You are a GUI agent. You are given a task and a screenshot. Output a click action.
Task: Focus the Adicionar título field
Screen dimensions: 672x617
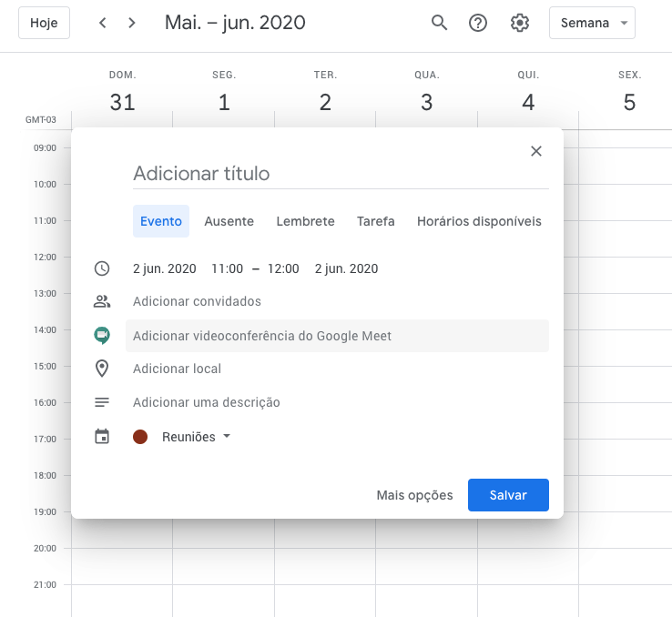pyautogui.click(x=341, y=174)
